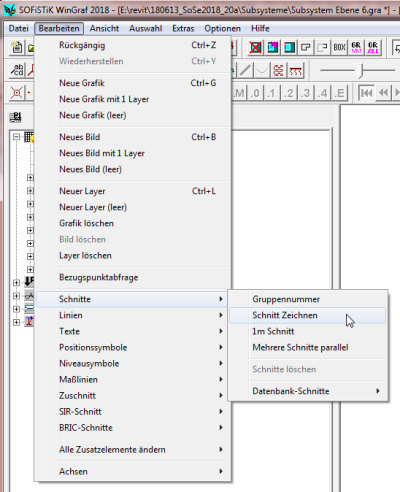Click the ab/cd text tool icon
Image resolution: width=400 pixels, height=492 pixels.
tap(17, 70)
